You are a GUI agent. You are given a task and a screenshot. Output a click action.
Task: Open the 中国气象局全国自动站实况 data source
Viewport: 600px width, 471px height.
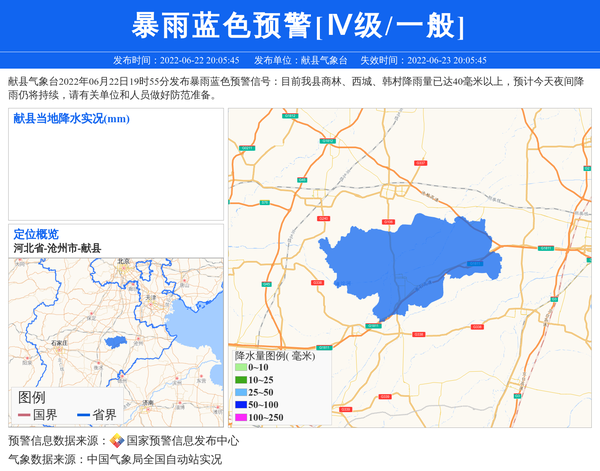click(x=154, y=460)
